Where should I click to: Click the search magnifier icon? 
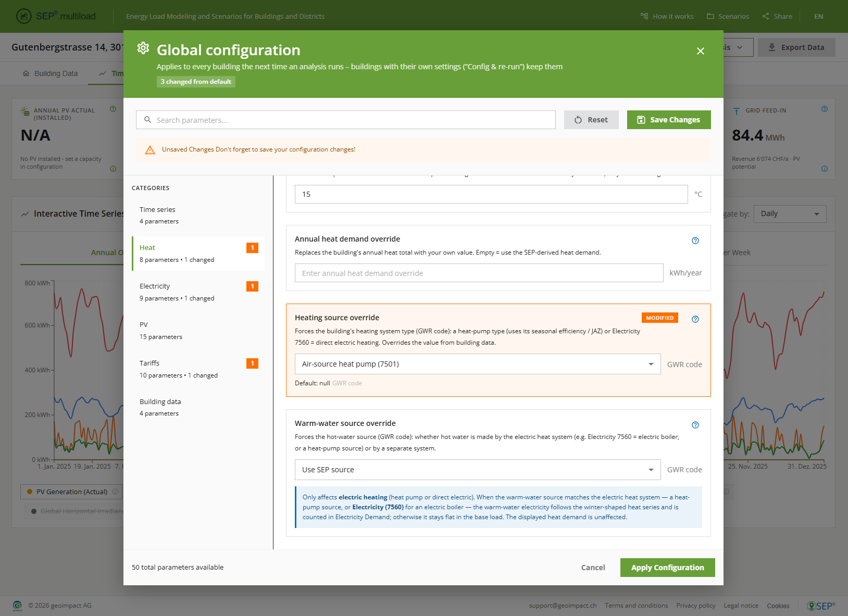point(148,120)
